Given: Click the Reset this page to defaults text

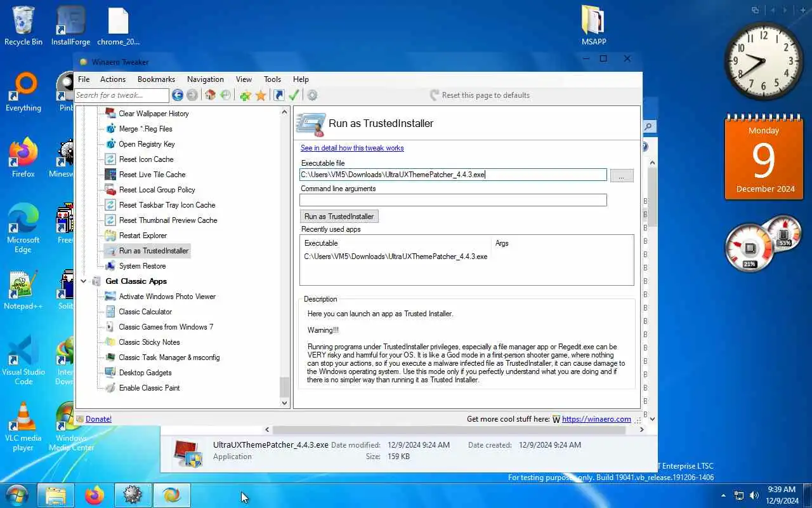Looking at the screenshot, I should (486, 95).
